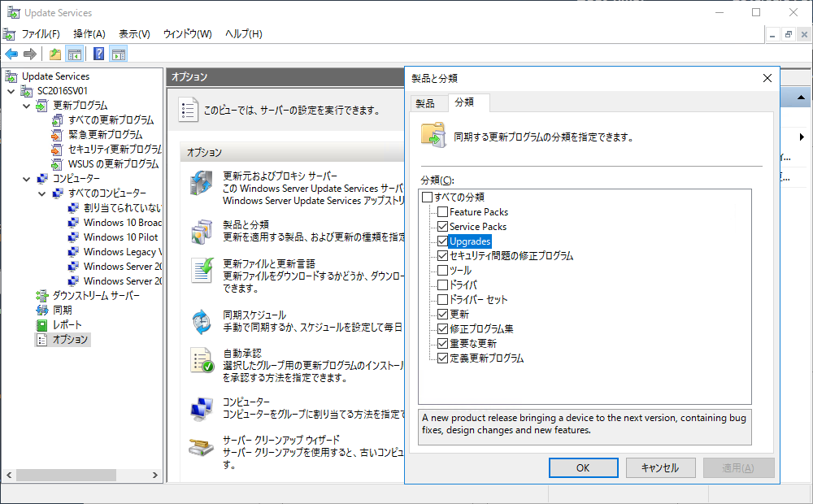Enable the Feature Packs checkbox
Image resolution: width=813 pixels, height=504 pixels.
coord(443,211)
